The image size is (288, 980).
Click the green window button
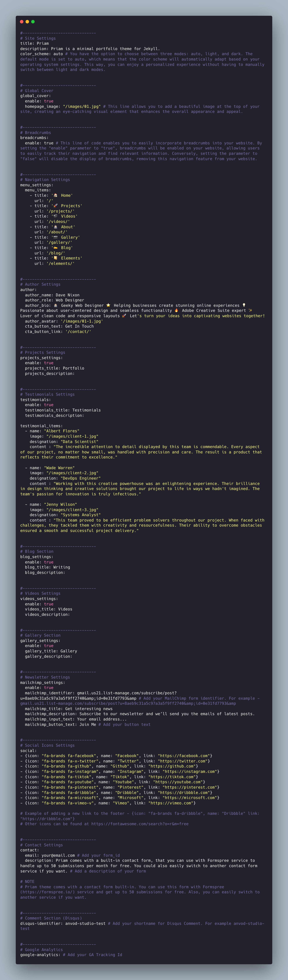[x=33, y=22]
